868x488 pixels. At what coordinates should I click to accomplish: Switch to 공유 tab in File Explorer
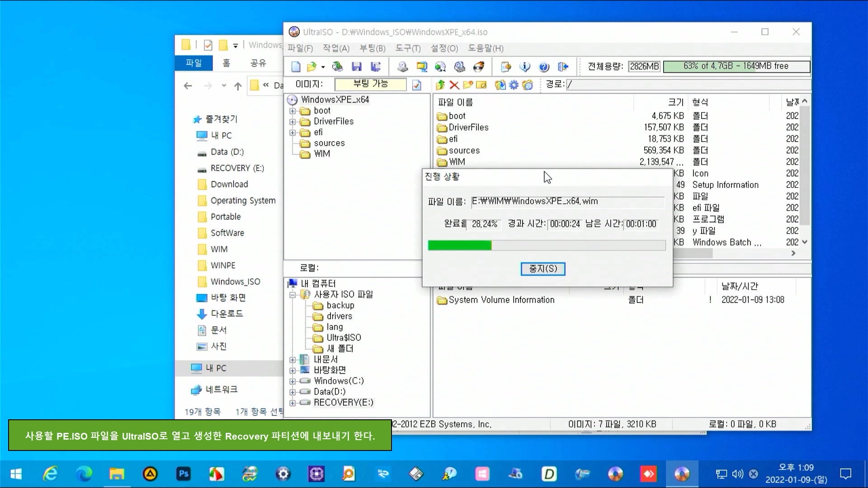point(258,63)
